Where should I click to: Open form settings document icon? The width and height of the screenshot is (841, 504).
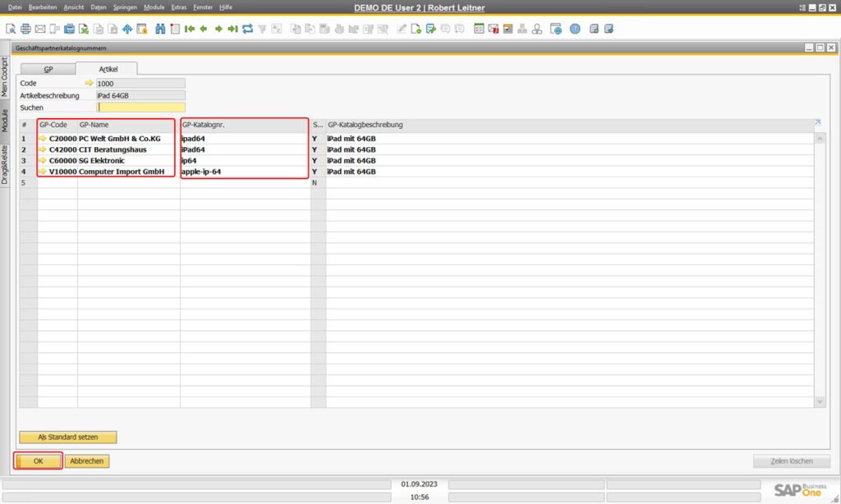(x=416, y=29)
